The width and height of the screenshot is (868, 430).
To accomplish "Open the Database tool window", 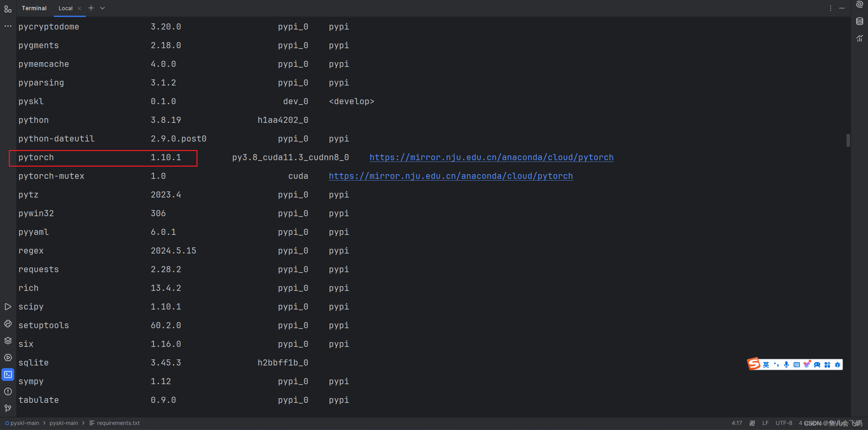I will 860,21.
